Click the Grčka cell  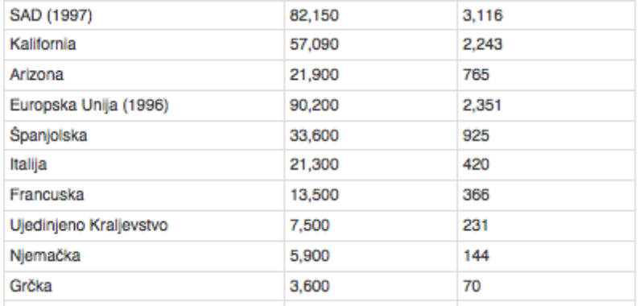144,286
